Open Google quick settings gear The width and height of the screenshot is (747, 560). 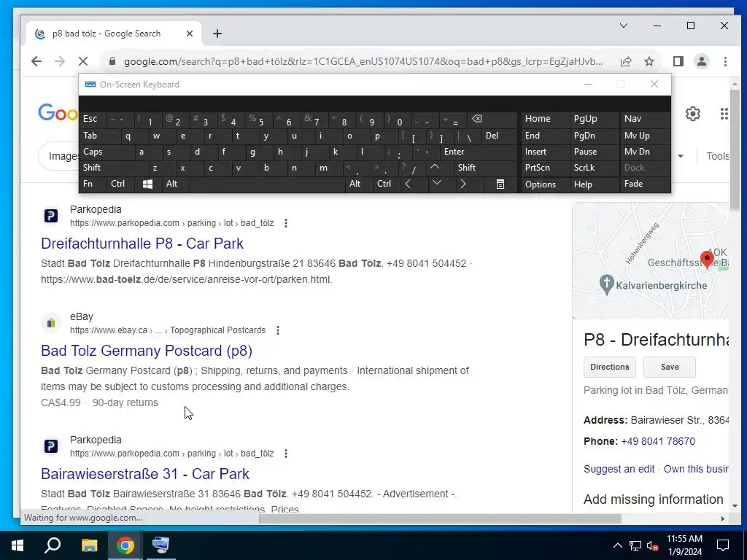click(x=693, y=114)
